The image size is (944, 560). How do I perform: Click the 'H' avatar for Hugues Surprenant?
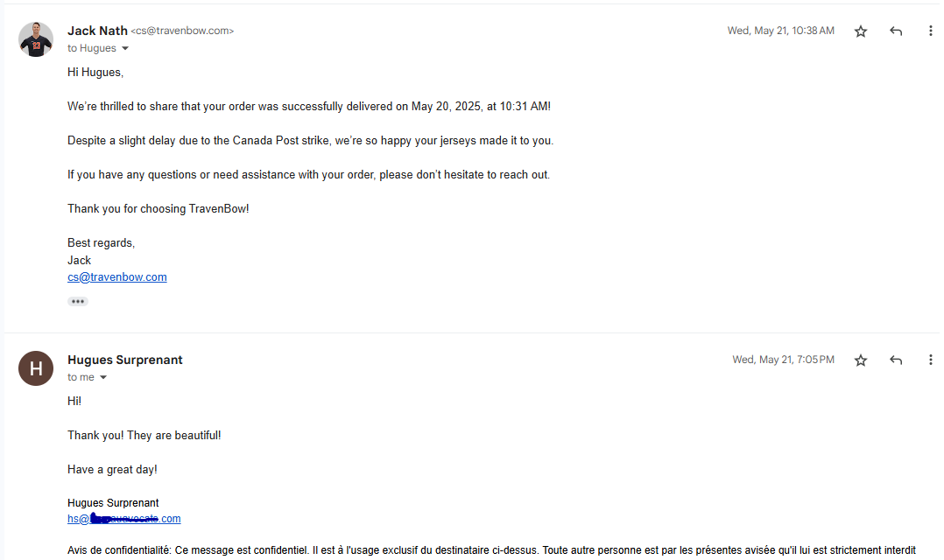pyautogui.click(x=36, y=368)
